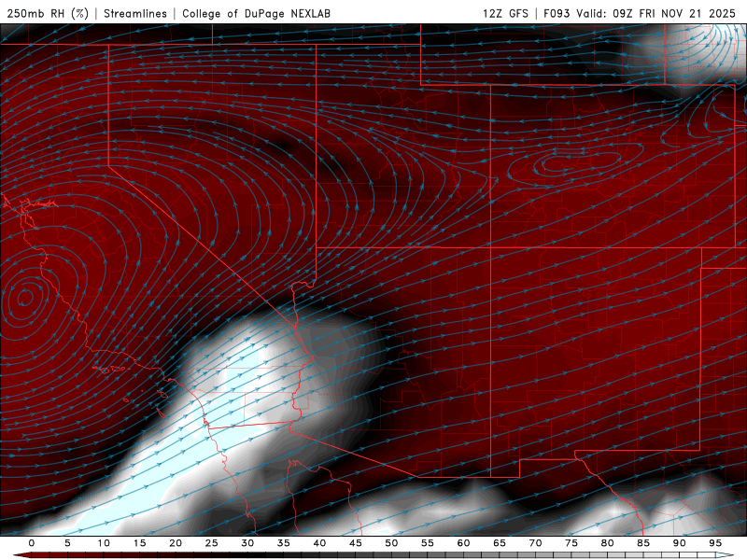Click the colorbar label "90"

680,543
